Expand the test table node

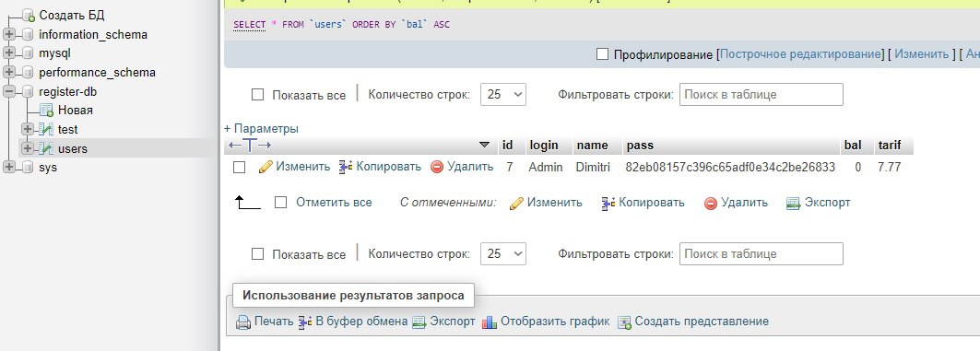pos(27,129)
